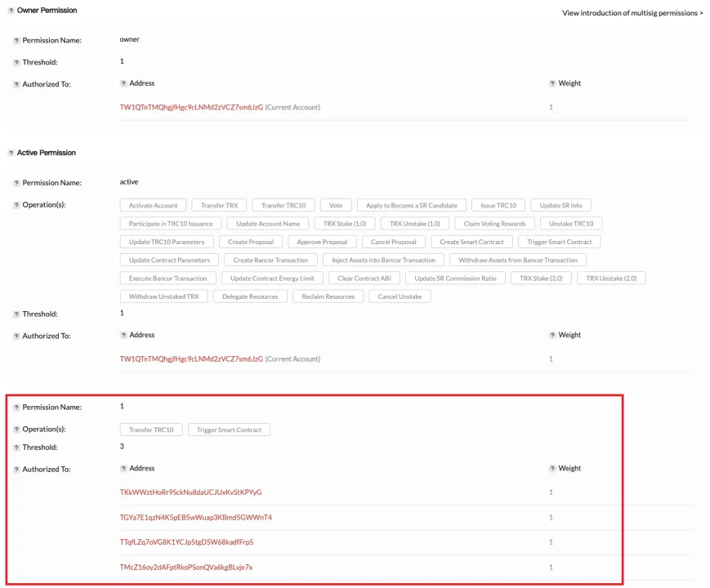This screenshot has width=710, height=588.
Task: Click help icon next to Active section's Operation(s) label
Action: click(x=16, y=205)
